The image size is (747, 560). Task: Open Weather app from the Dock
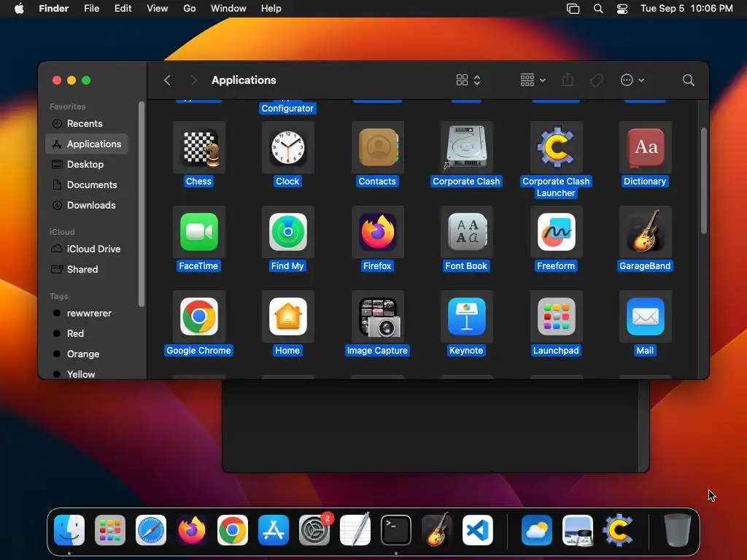click(x=536, y=530)
